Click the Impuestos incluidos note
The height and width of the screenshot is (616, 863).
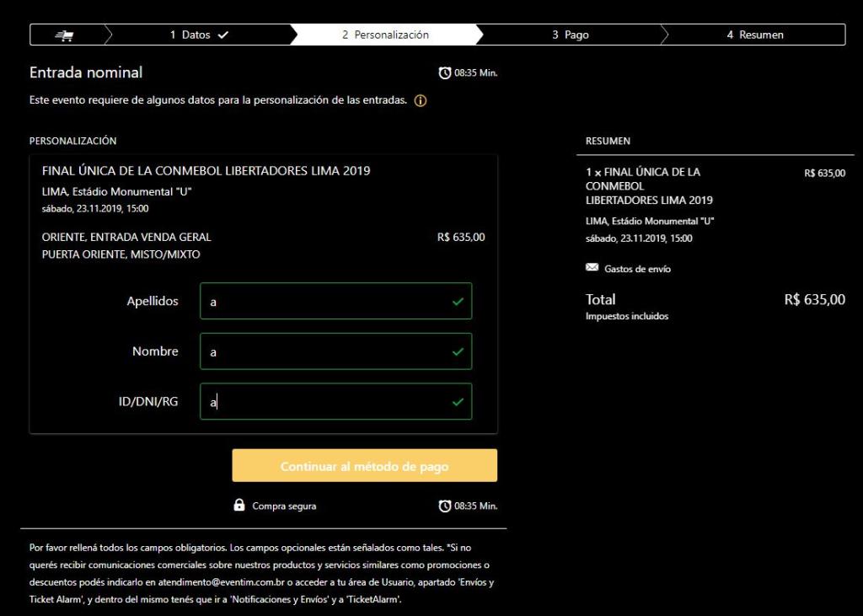tap(627, 316)
